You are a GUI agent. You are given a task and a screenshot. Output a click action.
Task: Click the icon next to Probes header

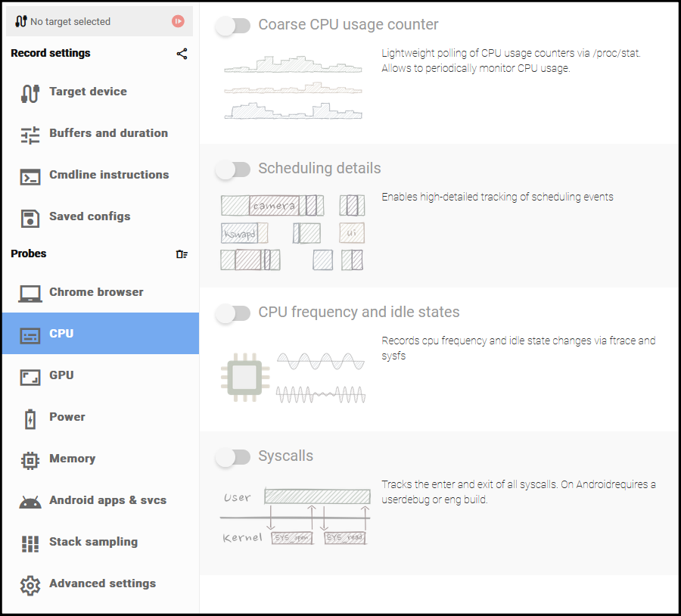coord(182,254)
